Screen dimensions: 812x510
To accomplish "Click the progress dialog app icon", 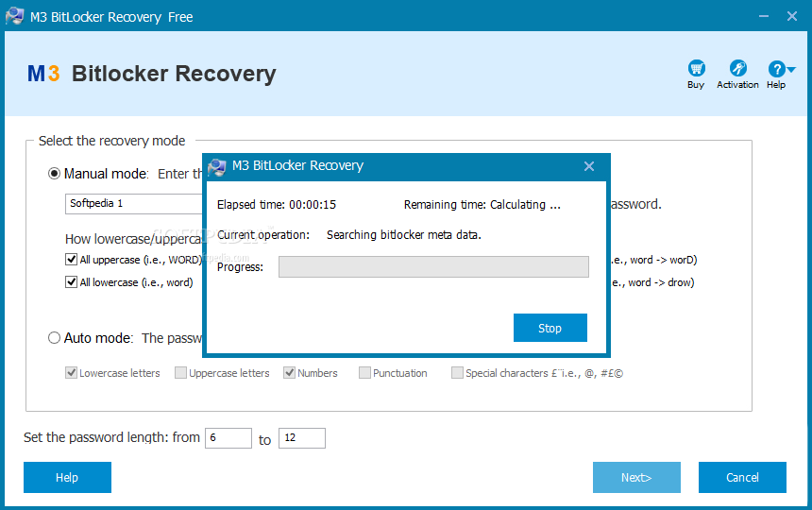I will [217, 167].
